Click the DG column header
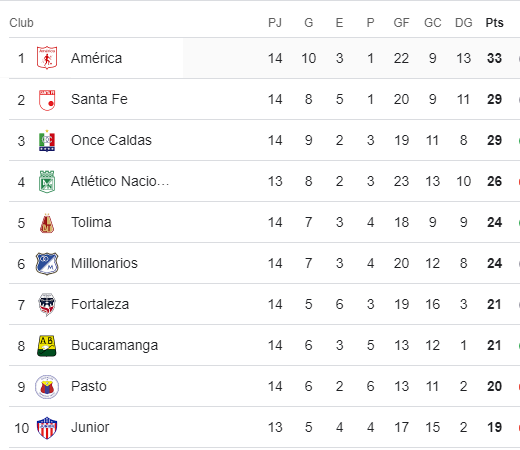This screenshot has width=520, height=450. coord(464,23)
